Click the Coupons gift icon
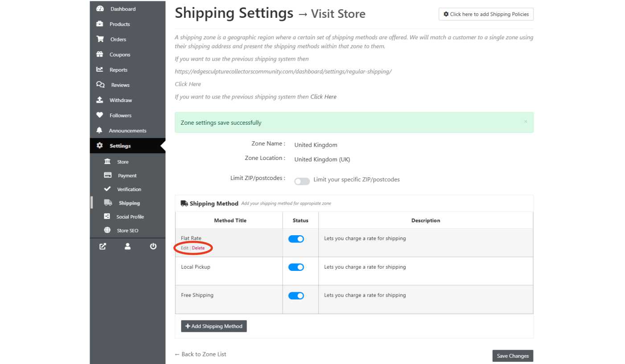Viewport: 625px width, 364px height. (x=100, y=54)
